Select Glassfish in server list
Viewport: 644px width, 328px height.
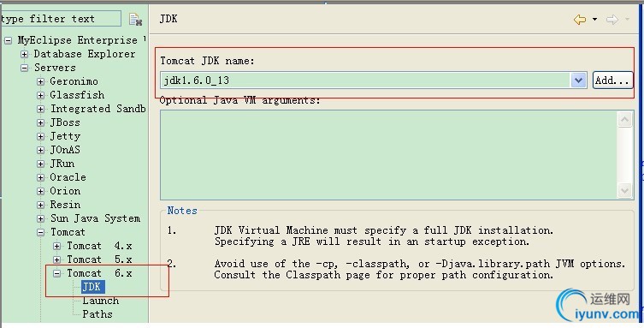coord(77,95)
